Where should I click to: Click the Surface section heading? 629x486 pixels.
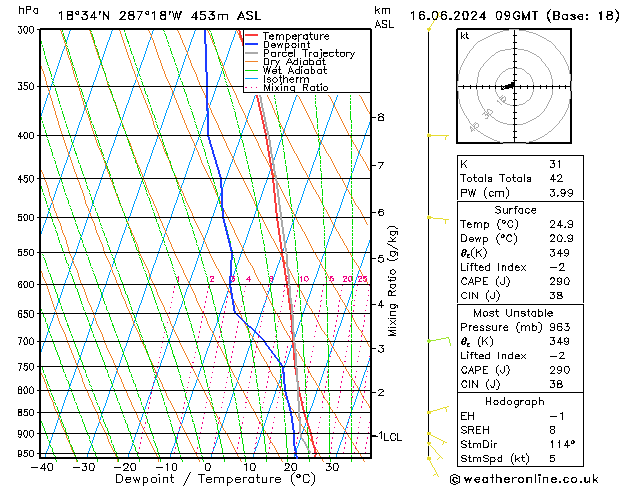tap(515, 210)
